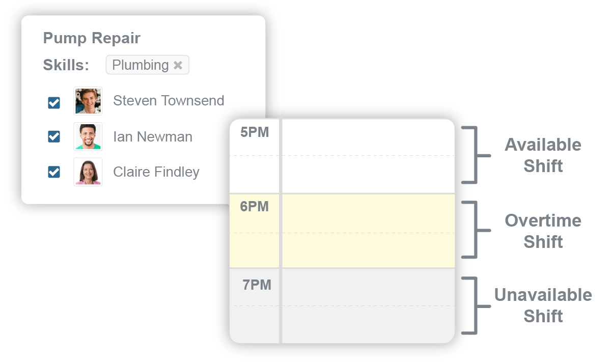Click the x icon on the skill chip
This screenshot has height=364, width=611.
179,65
